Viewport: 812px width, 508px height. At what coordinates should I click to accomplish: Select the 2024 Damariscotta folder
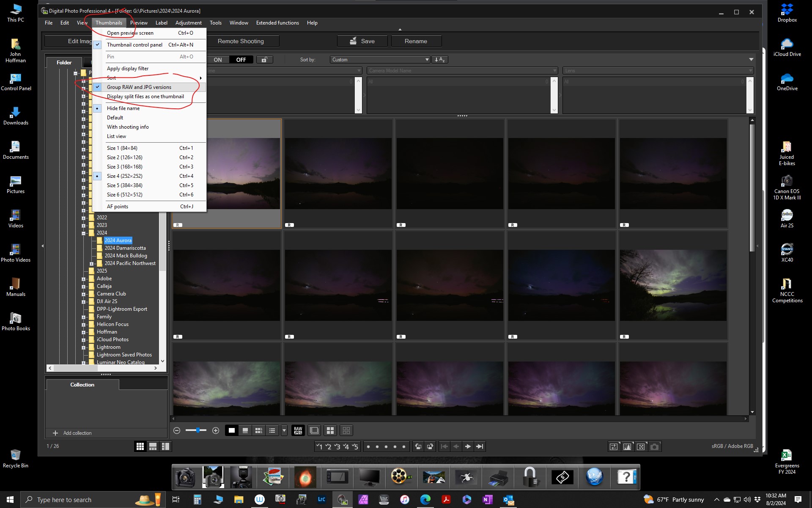[x=125, y=248]
